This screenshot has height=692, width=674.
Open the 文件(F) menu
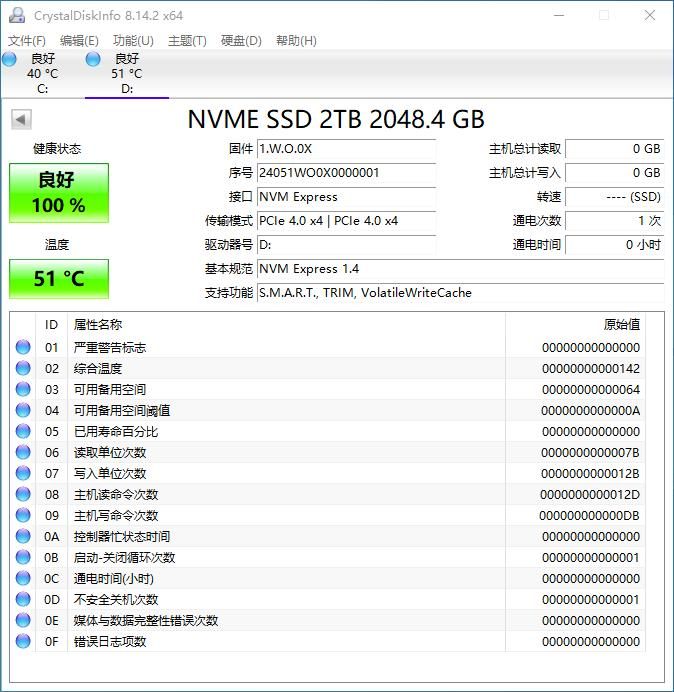27,41
